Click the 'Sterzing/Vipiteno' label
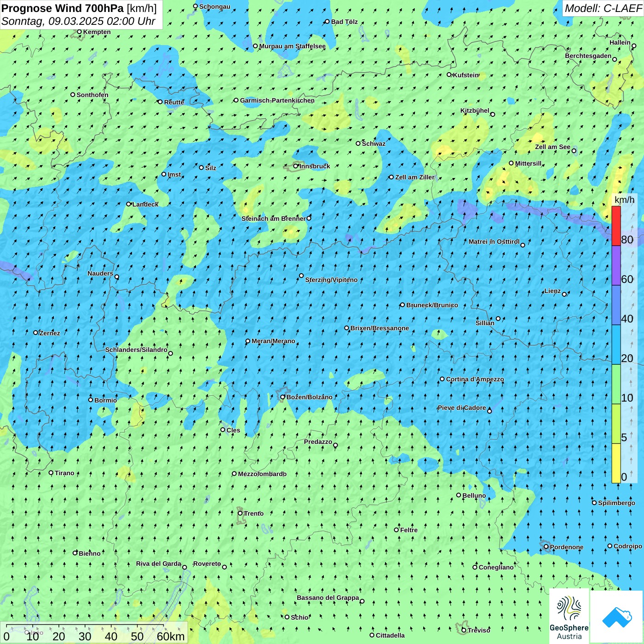644x644 pixels. click(x=331, y=280)
